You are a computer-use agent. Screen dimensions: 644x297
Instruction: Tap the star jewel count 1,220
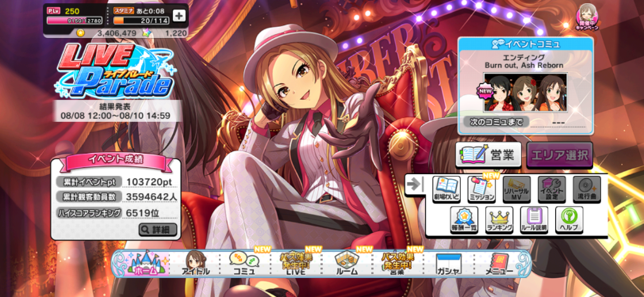click(x=175, y=32)
